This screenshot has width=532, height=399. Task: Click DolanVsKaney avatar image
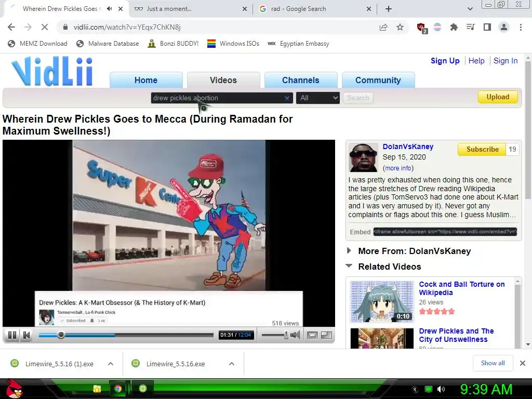pos(363,157)
